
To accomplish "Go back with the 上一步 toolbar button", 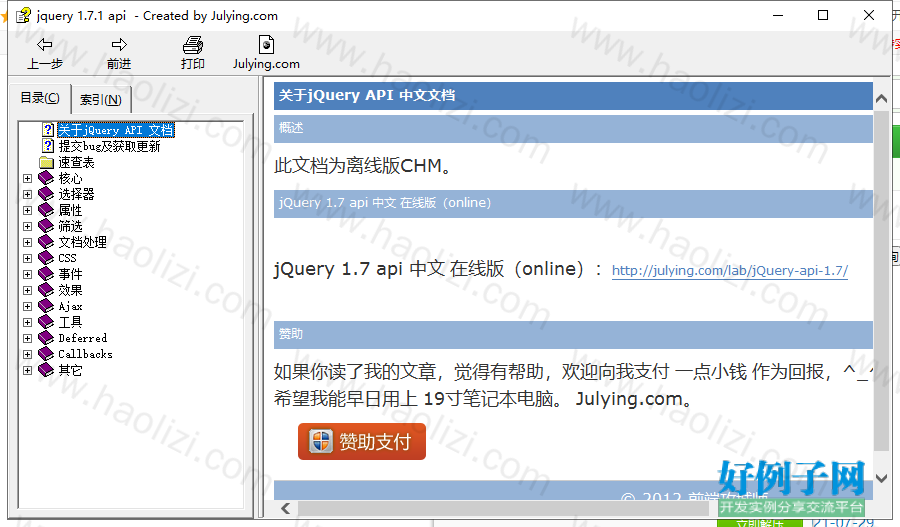I will point(45,53).
